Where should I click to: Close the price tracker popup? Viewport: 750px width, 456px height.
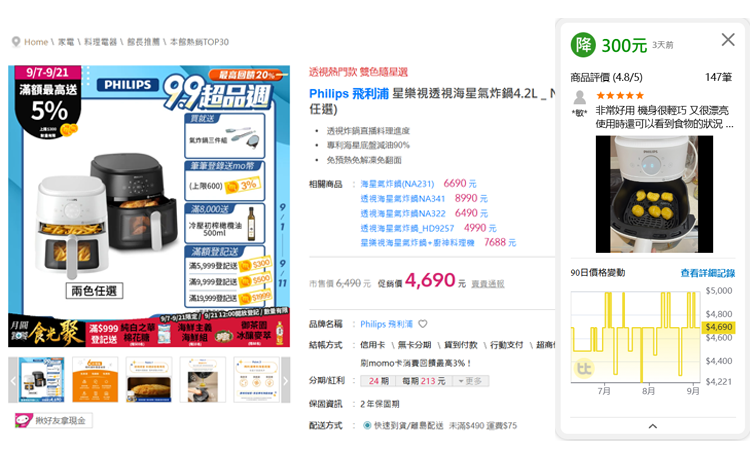coord(728,40)
